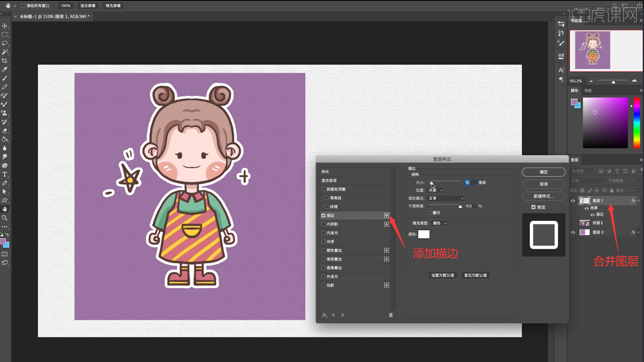The height and width of the screenshot is (362, 644).
Task: Click the 确定 OK button
Action: [543, 172]
